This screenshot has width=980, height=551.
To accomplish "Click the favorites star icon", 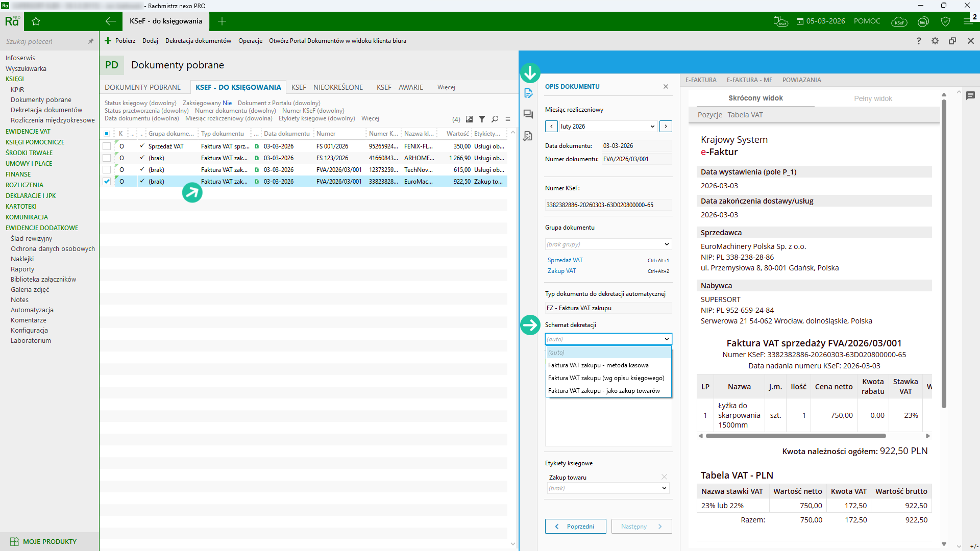I will pyautogui.click(x=36, y=21).
